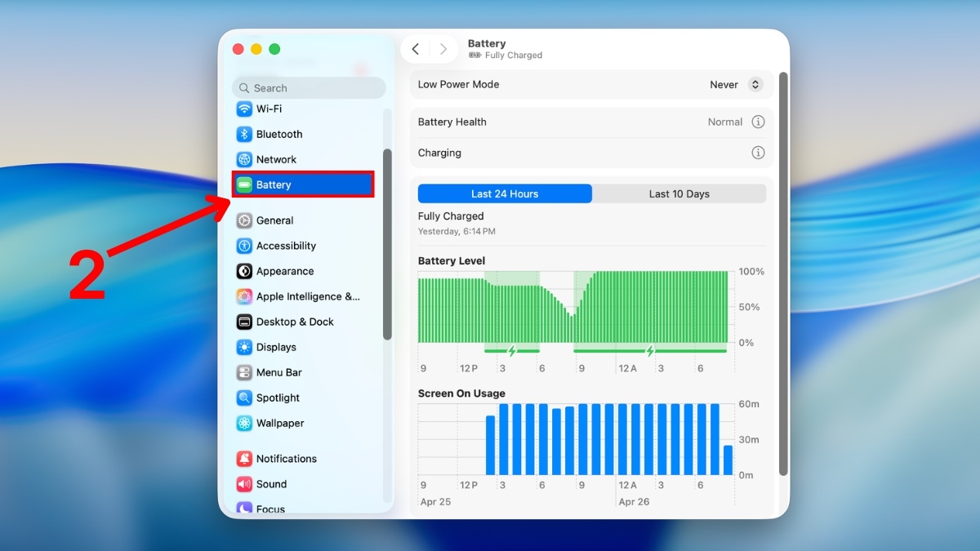
Task: Close the System Settings window
Action: (238, 49)
